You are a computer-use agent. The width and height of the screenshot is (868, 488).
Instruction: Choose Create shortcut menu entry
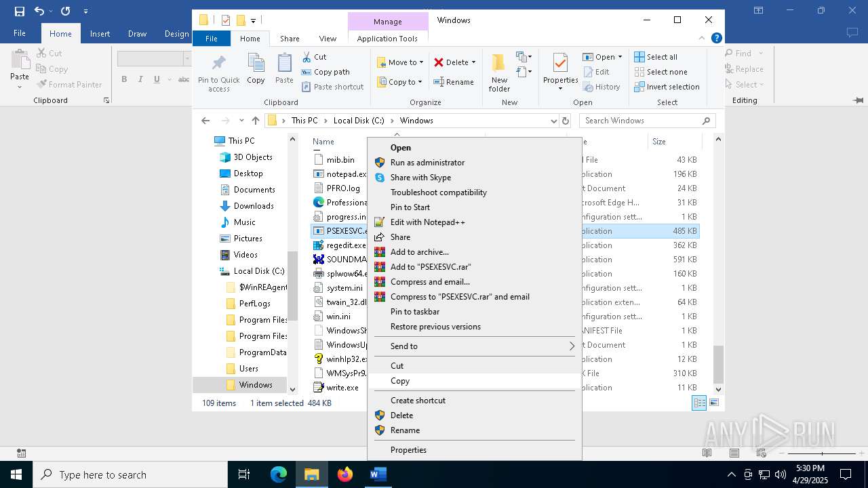[x=475, y=401]
